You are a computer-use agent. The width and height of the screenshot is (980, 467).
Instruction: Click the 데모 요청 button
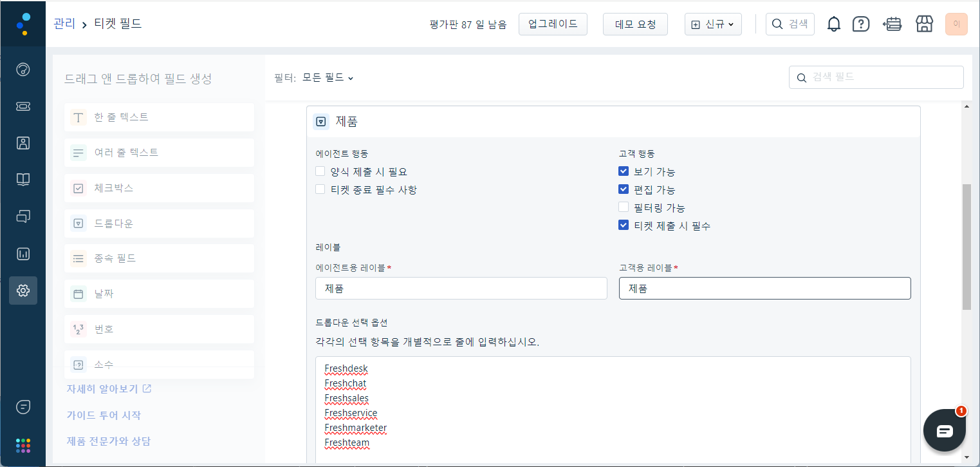click(635, 24)
